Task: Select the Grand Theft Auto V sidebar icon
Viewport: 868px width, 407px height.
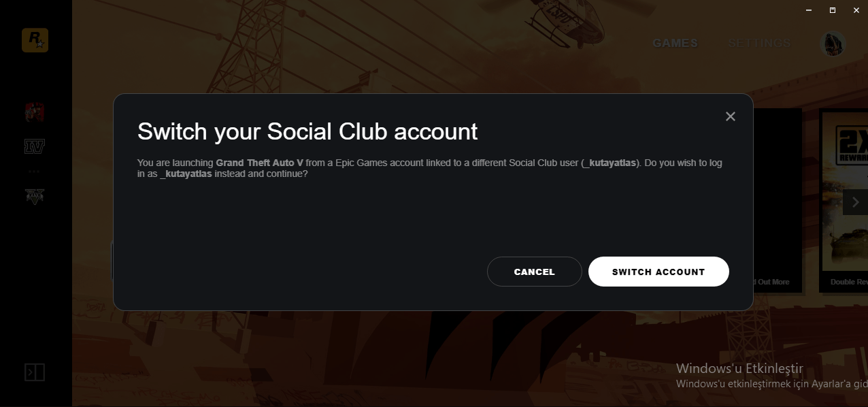Action: pyautogui.click(x=35, y=196)
